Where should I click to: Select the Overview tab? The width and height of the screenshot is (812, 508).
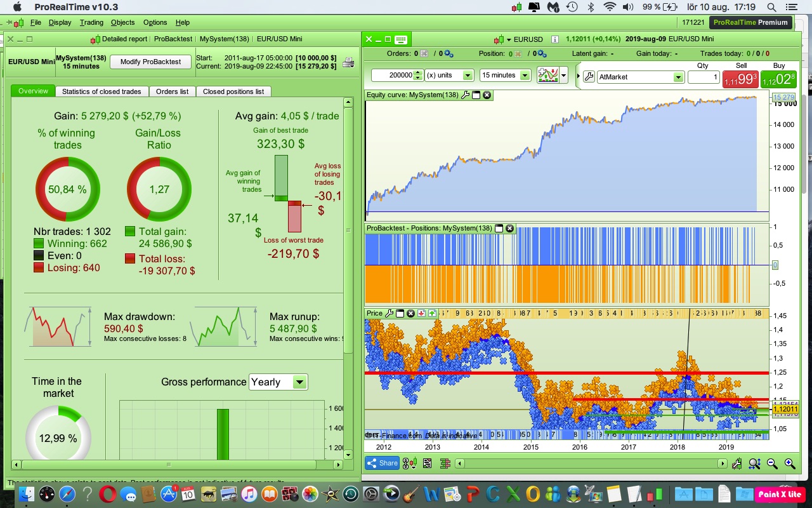(x=33, y=91)
